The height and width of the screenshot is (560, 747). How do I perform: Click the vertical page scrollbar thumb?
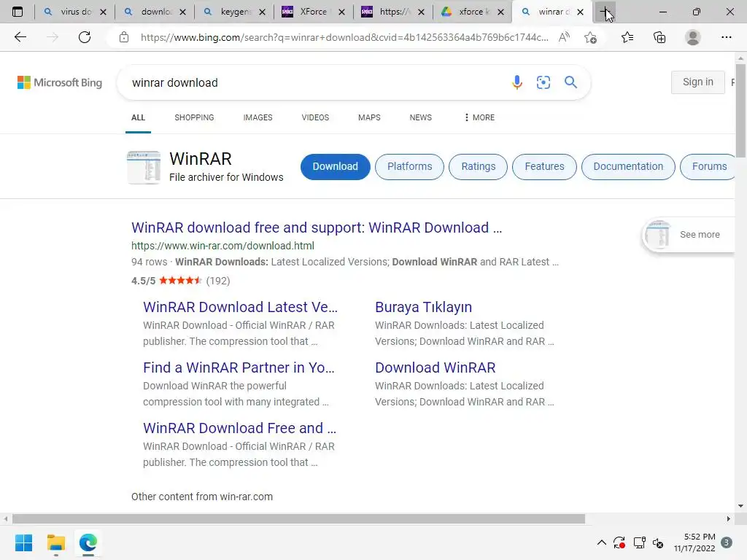740,111
